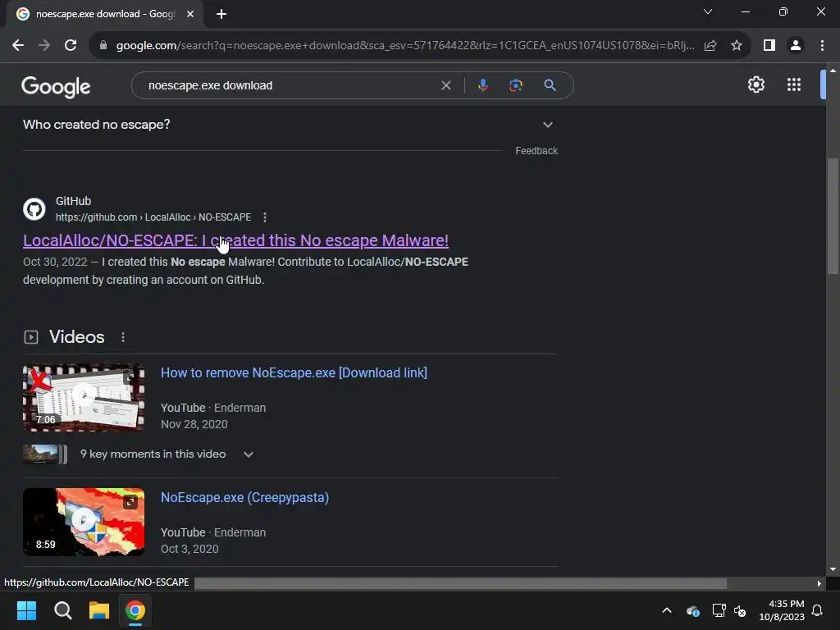Open the Chrome profile avatar
The width and height of the screenshot is (840, 630).
(796, 46)
